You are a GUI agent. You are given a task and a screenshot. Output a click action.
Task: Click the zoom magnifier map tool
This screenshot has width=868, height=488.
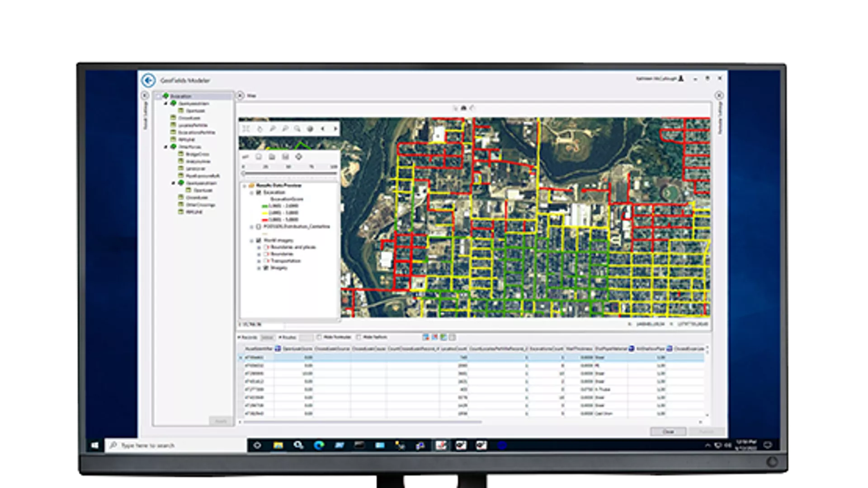click(297, 129)
